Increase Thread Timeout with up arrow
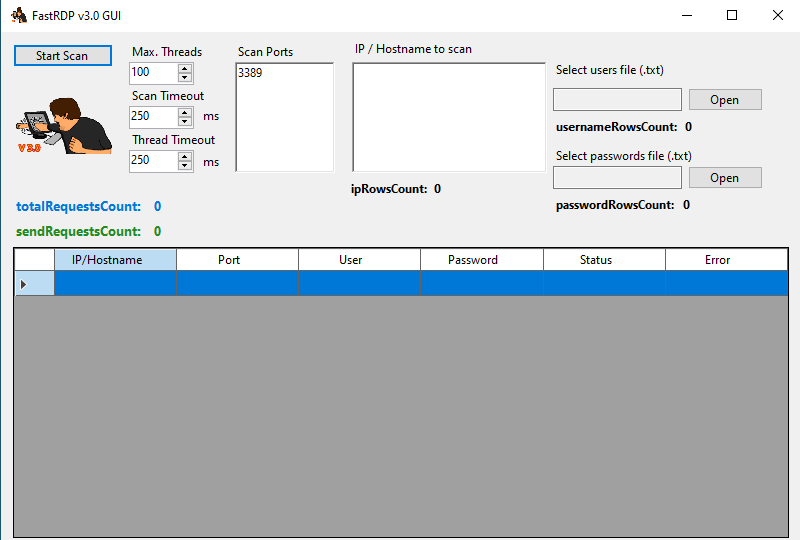The image size is (800, 540). click(x=185, y=156)
